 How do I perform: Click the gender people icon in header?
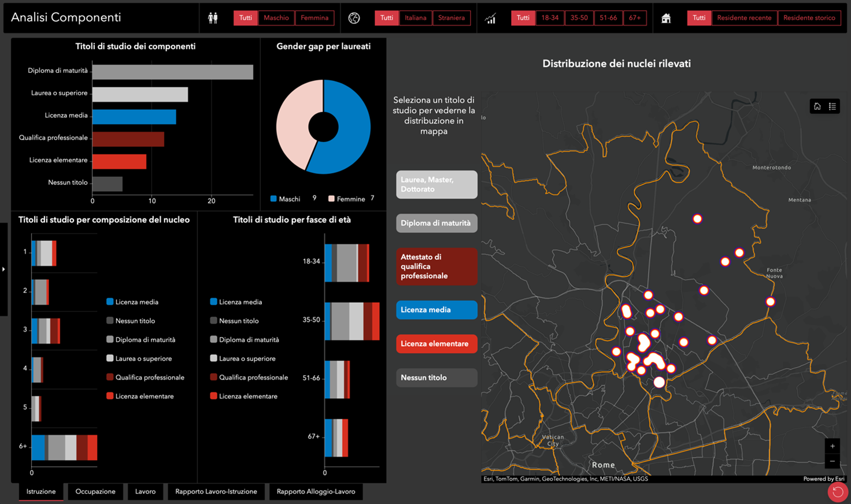tap(213, 18)
